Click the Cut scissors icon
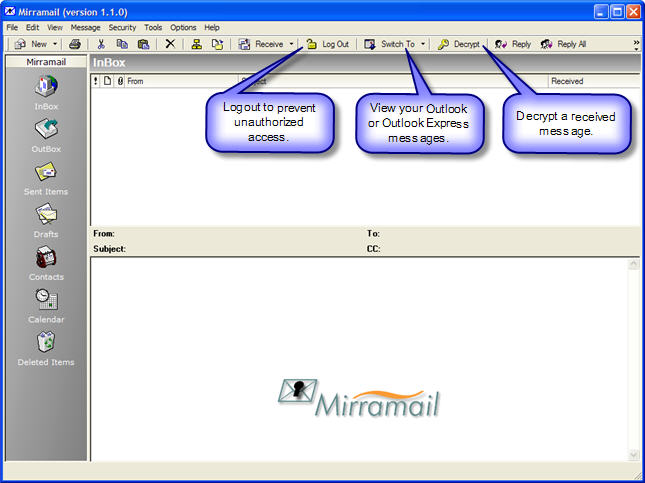 click(x=101, y=44)
